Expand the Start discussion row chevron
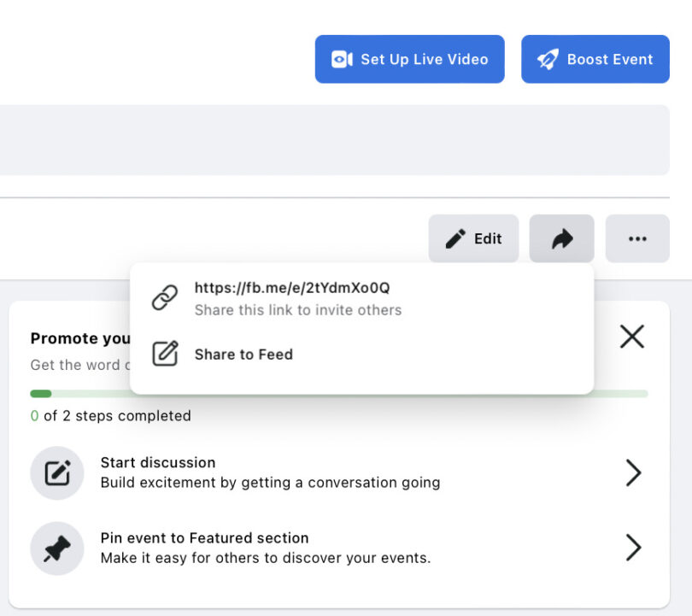The height and width of the screenshot is (616, 692). point(633,472)
